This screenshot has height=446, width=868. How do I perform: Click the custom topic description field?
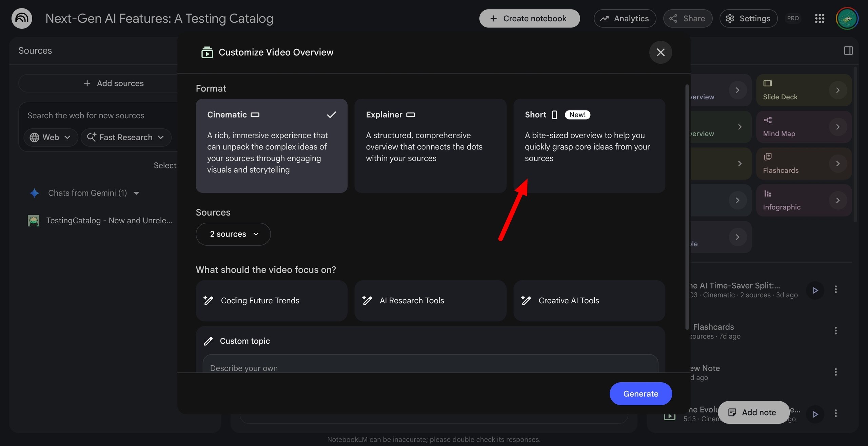430,364
